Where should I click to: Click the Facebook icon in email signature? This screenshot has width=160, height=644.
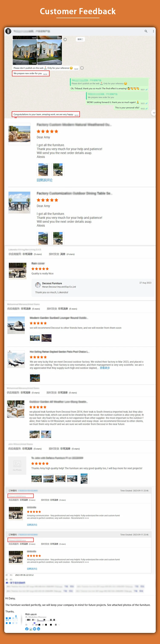tap(27, 629)
